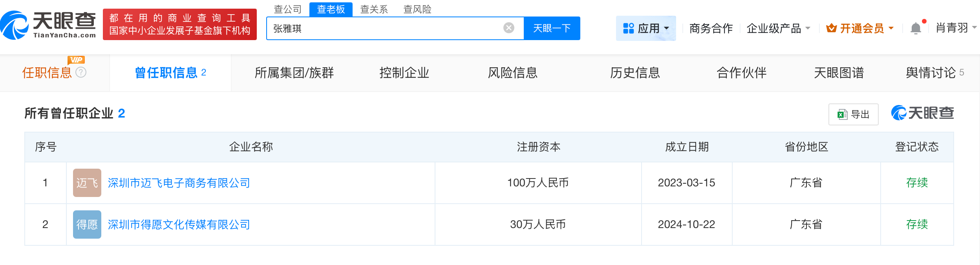Open the 肖青羽 account menu
The width and height of the screenshot is (980, 265).
coord(956,28)
